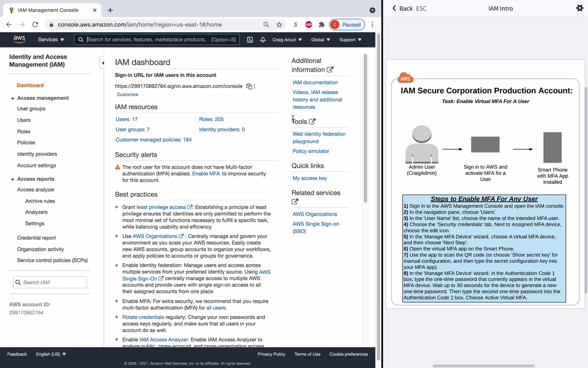Select Dashboard in the sidebar

click(x=30, y=85)
